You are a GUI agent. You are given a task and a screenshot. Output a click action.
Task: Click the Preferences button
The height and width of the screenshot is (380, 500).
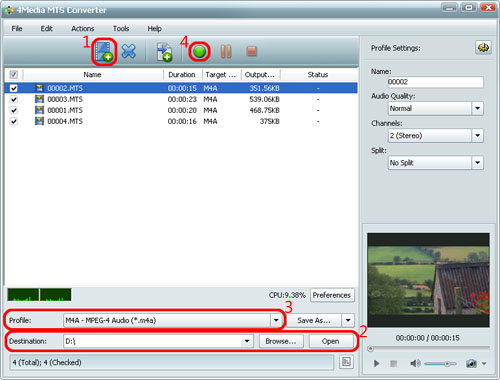pyautogui.click(x=332, y=295)
